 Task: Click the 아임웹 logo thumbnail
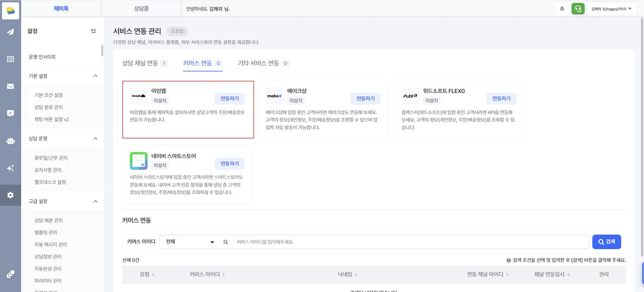[139, 96]
